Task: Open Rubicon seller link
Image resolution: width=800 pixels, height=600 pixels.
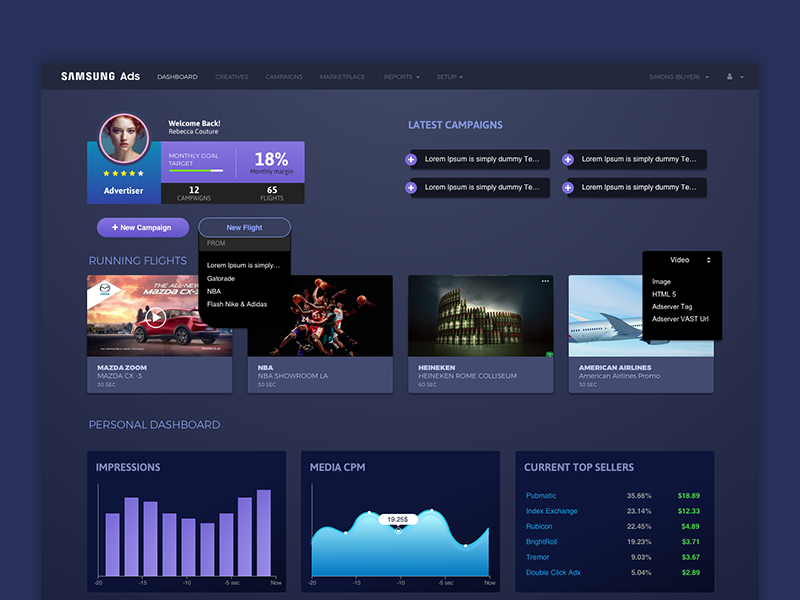Action: 539,527
